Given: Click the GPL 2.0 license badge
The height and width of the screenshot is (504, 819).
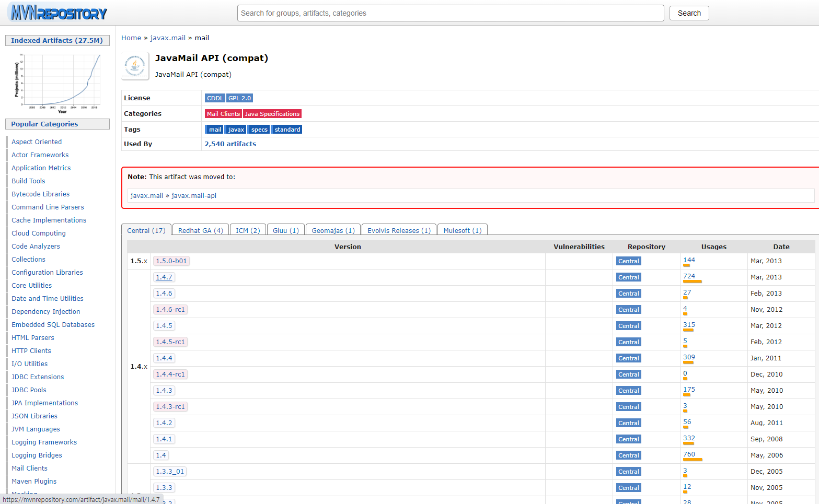Looking at the screenshot, I should pyautogui.click(x=240, y=98).
